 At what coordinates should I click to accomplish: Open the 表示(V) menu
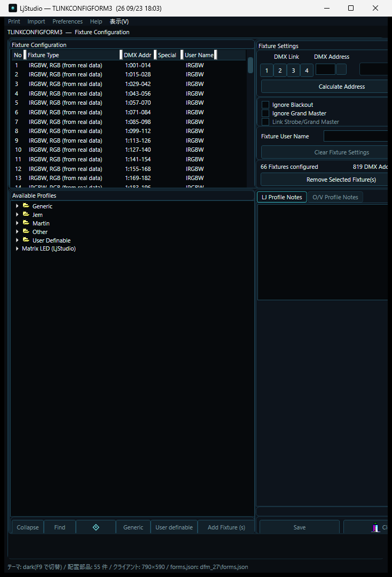(119, 21)
